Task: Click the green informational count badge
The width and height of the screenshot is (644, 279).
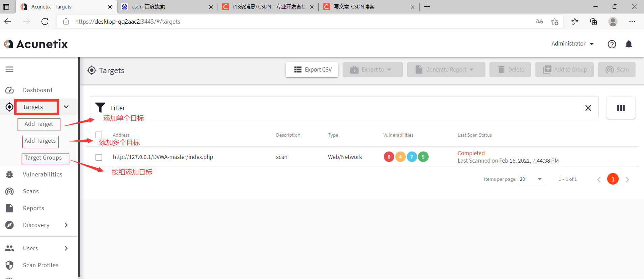Action: [423, 157]
